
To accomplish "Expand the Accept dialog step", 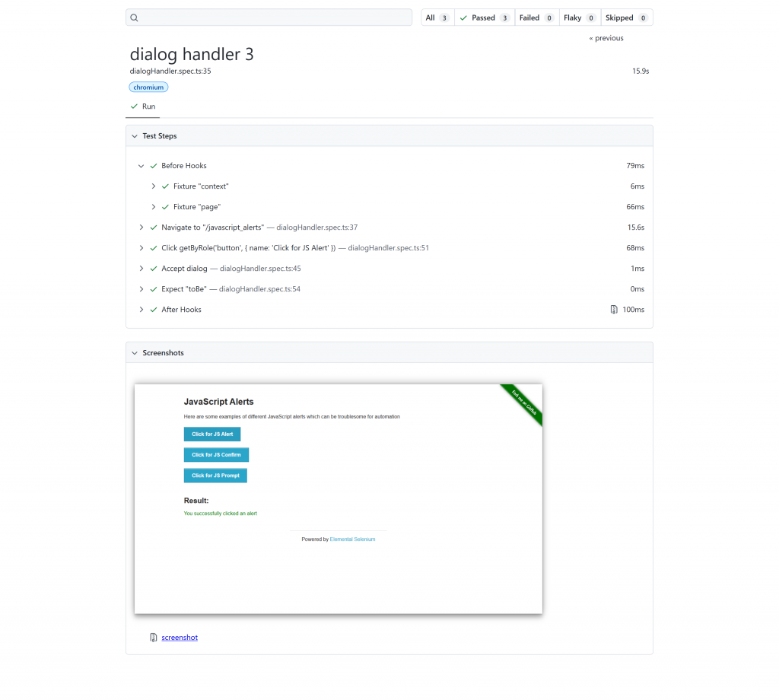I will 141,269.
